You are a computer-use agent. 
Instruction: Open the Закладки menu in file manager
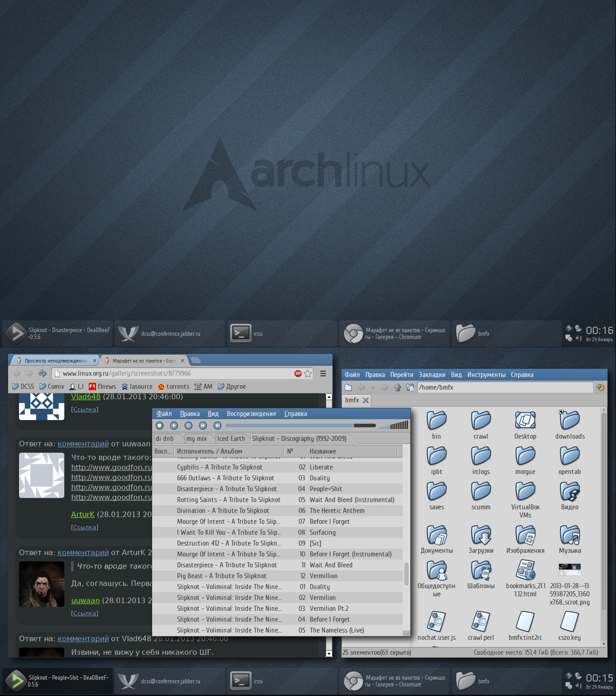(432, 375)
